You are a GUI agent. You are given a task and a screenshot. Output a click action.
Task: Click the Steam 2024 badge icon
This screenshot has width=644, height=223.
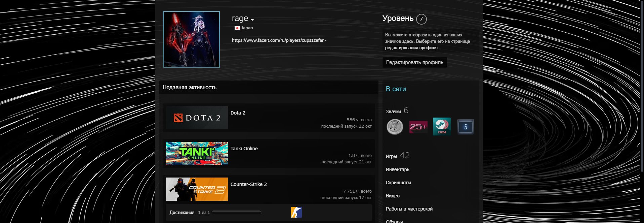(x=442, y=127)
